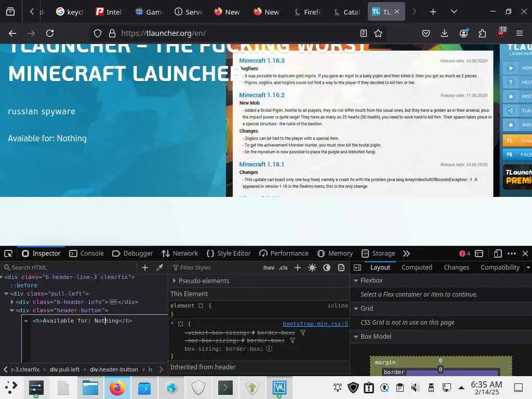Open the Firefox downloads panel
This screenshot has height=399, width=532.
pyautogui.click(x=445, y=33)
